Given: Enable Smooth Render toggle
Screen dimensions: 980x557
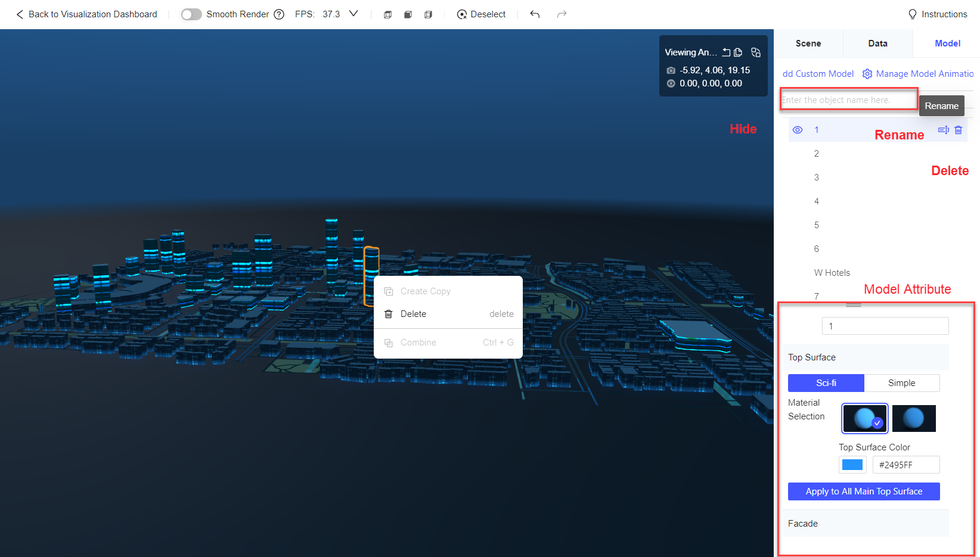Looking at the screenshot, I should click(x=191, y=14).
